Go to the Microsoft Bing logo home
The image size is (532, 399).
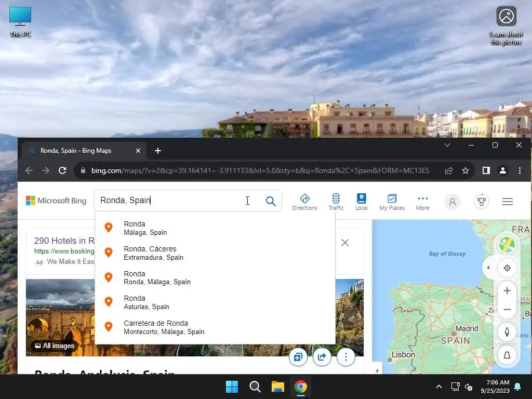pyautogui.click(x=56, y=201)
